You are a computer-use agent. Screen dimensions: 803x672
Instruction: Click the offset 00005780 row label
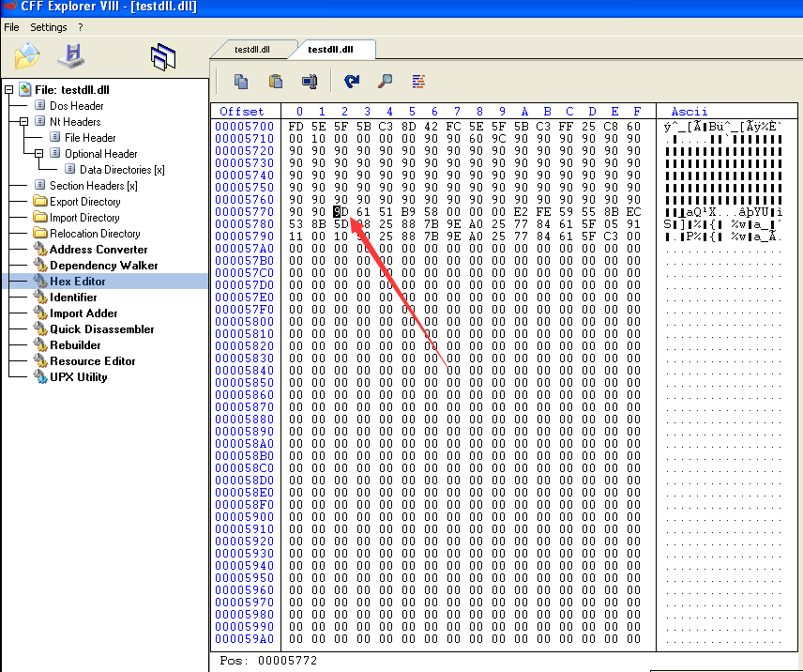click(244, 224)
